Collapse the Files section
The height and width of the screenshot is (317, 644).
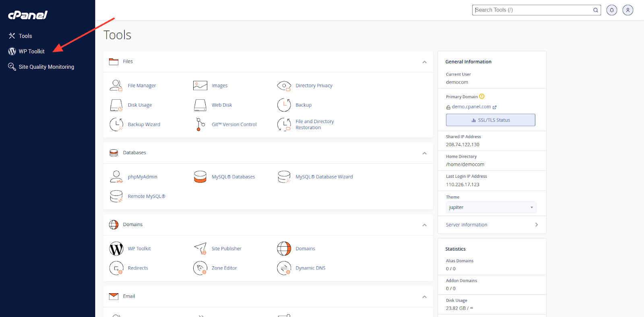(x=424, y=62)
